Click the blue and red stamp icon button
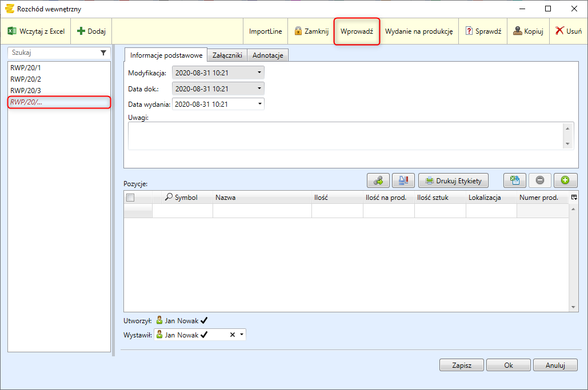Screen dimensions: 588x390 (403, 180)
